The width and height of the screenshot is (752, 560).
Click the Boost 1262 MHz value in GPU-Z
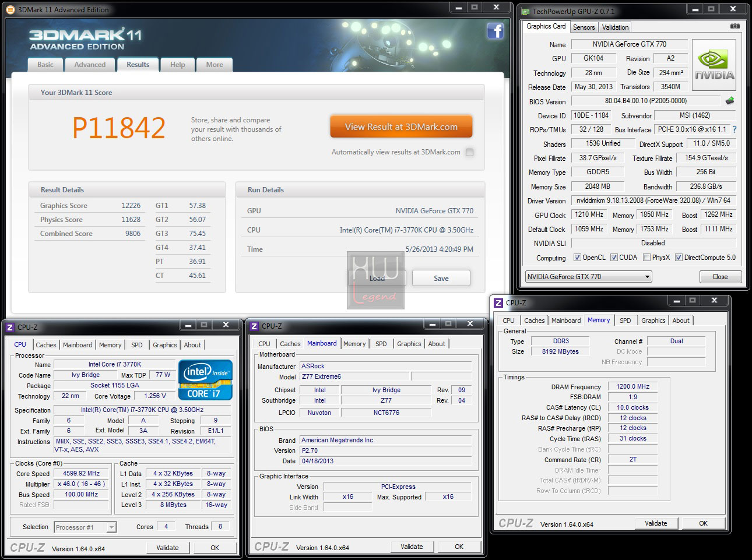point(718,214)
